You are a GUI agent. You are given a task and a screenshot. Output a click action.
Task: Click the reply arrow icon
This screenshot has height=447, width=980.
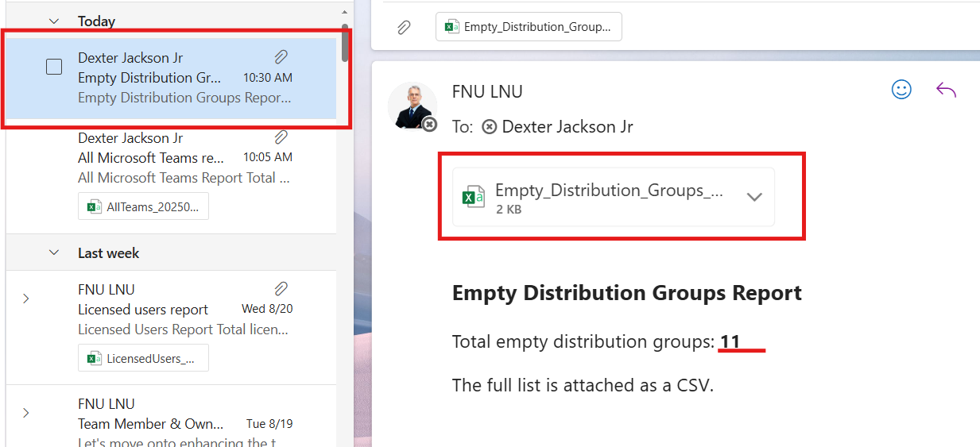(946, 90)
